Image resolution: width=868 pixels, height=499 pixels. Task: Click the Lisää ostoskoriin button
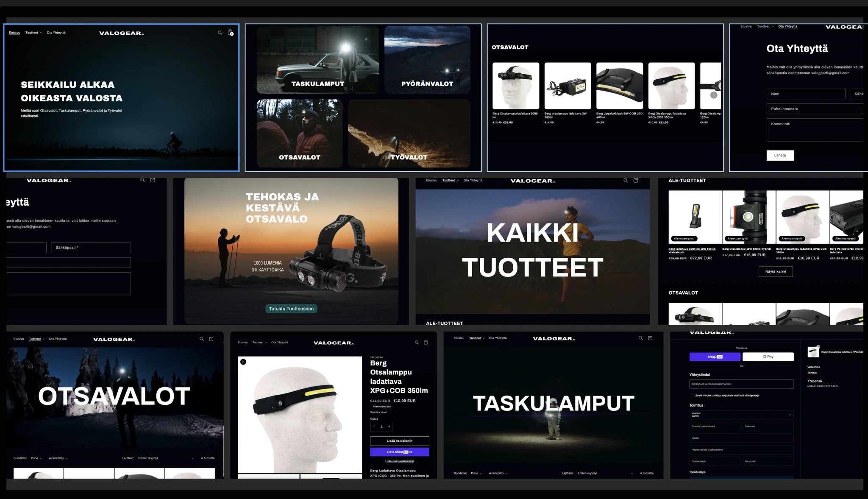coord(399,440)
